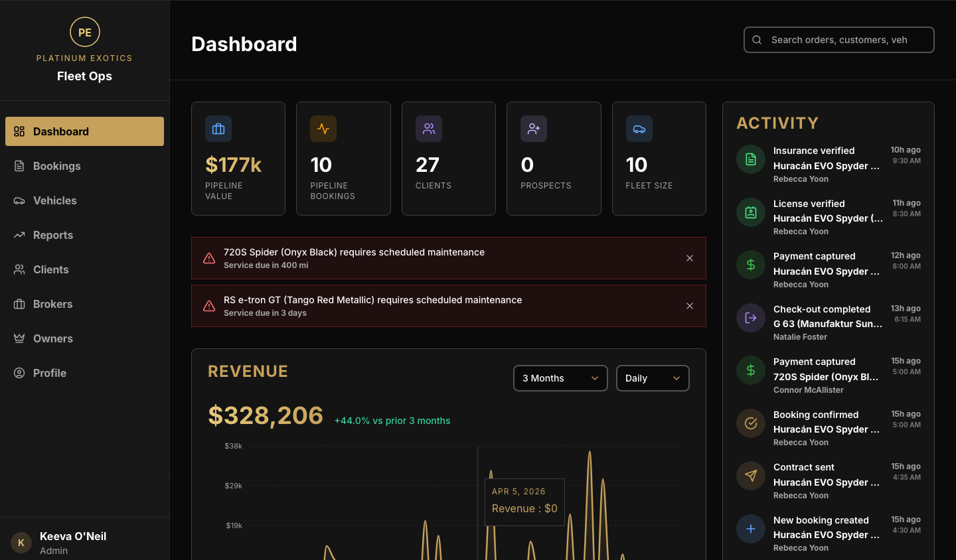Viewport: 956px width, 560px height.
Task: Click the Bookings sidebar document icon
Action: pos(19,166)
